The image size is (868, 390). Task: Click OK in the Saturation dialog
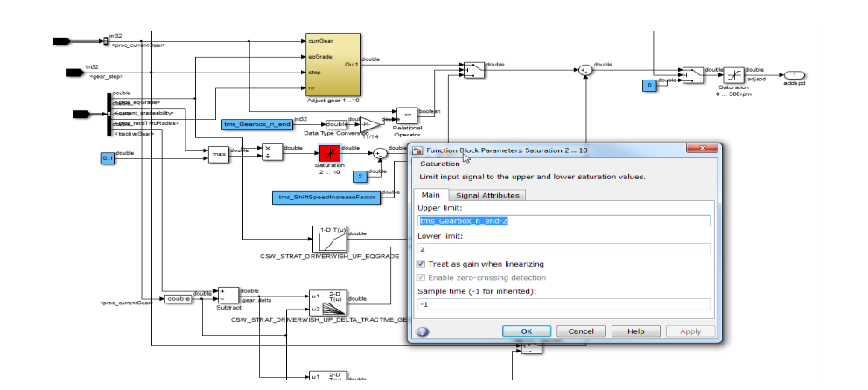click(527, 331)
